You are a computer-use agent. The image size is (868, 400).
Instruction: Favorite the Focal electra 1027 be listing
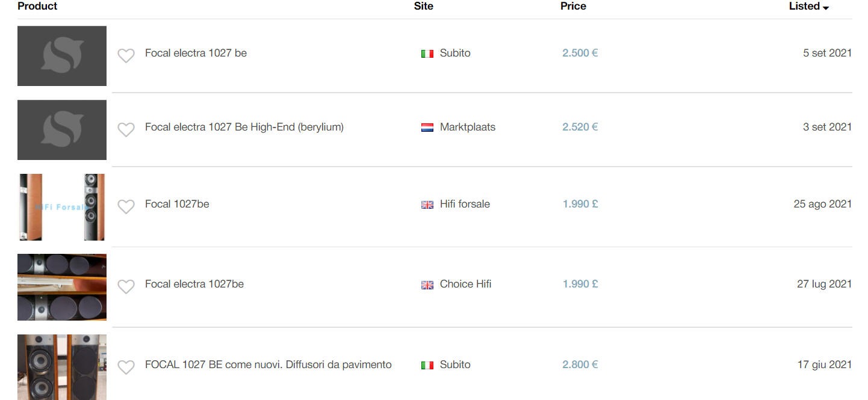coord(126,56)
